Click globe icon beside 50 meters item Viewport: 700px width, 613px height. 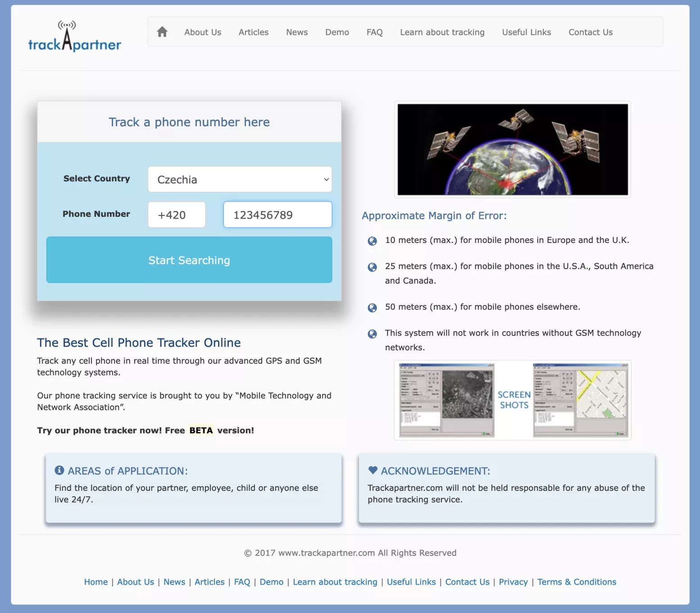click(373, 307)
